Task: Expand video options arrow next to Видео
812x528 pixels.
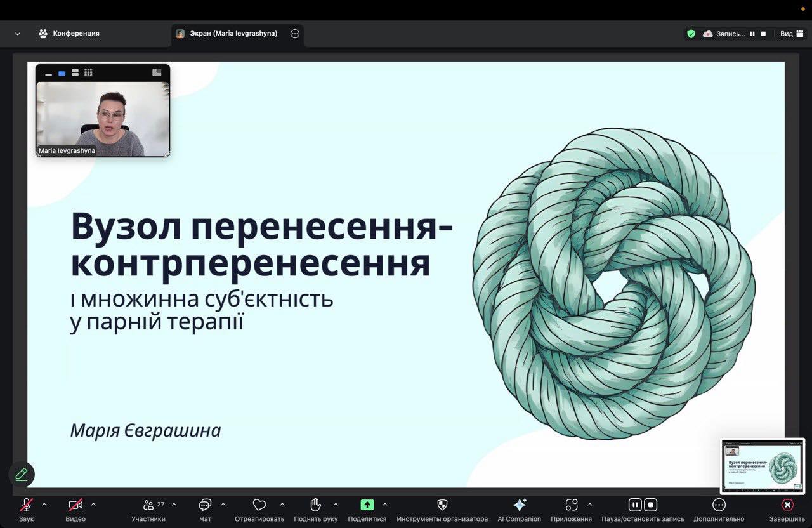Action: [x=93, y=505]
